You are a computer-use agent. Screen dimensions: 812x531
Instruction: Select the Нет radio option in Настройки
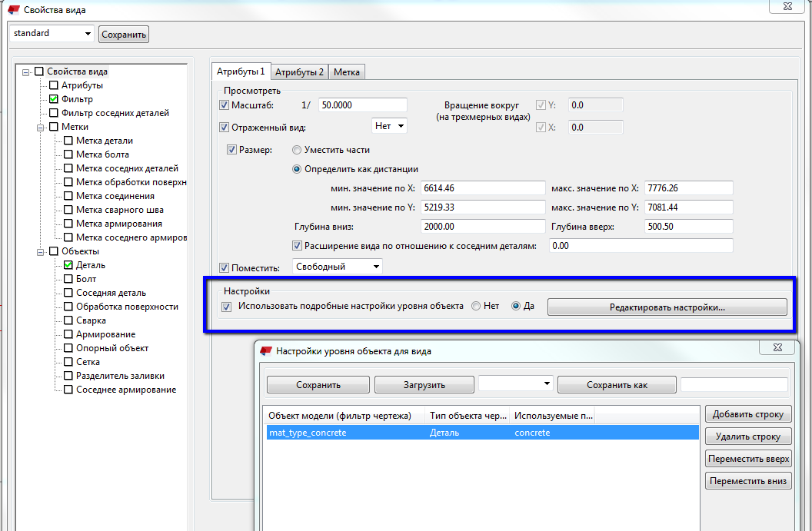coord(476,306)
